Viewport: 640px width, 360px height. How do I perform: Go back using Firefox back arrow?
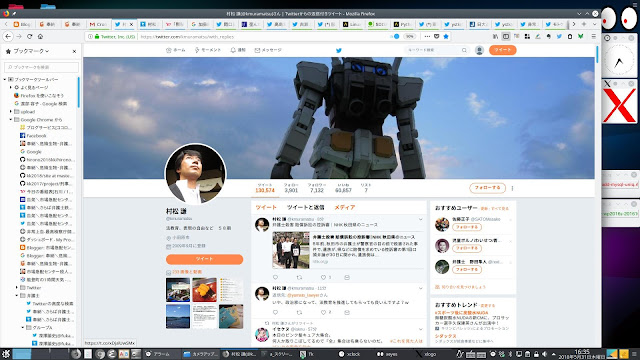tap(8, 36)
